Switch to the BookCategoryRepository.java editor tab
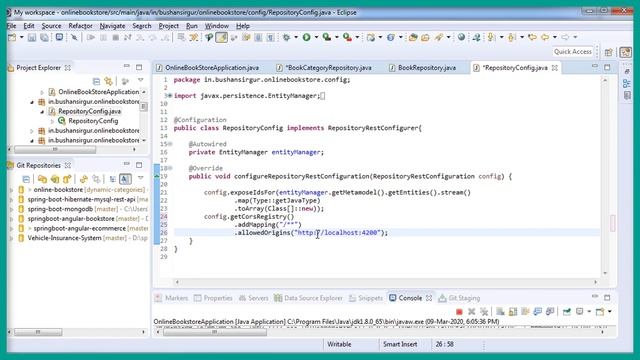This screenshot has width=640, height=360. [x=324, y=68]
